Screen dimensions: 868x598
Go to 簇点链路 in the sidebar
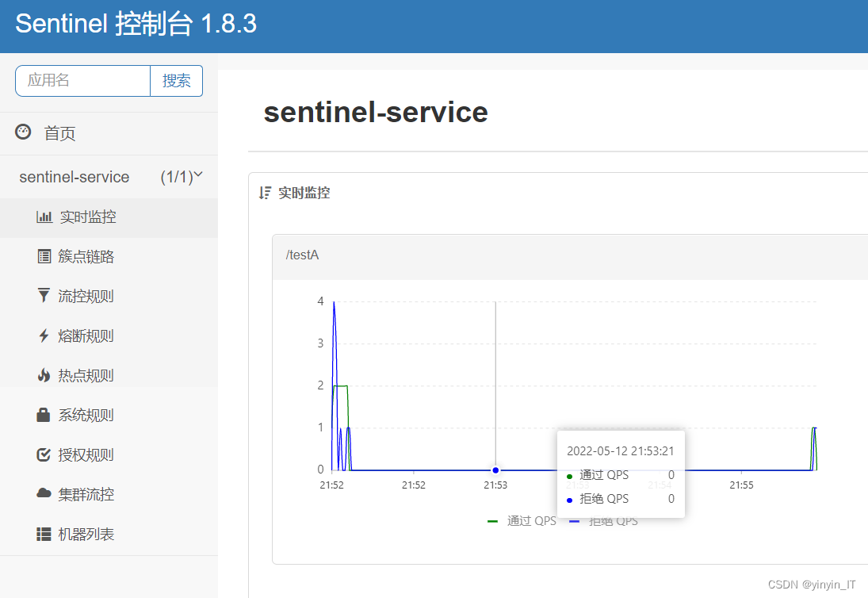(x=109, y=256)
